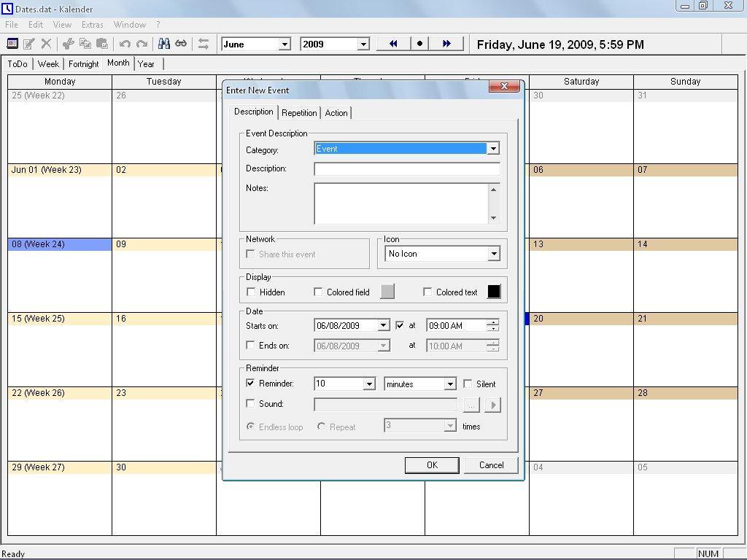This screenshot has height=560, width=747.
Task: Click the Cancel button
Action: point(491,465)
